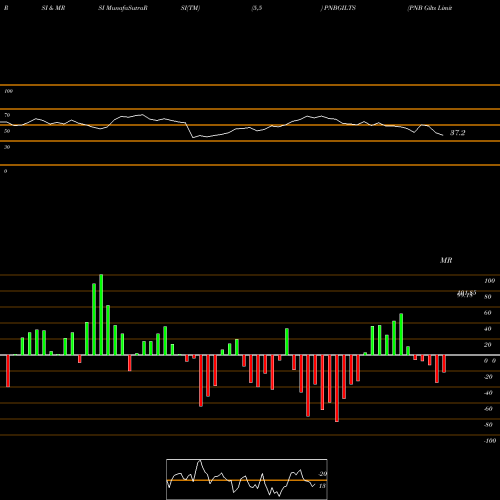Open the mini oscillator thumbnail chart

pos(247,479)
